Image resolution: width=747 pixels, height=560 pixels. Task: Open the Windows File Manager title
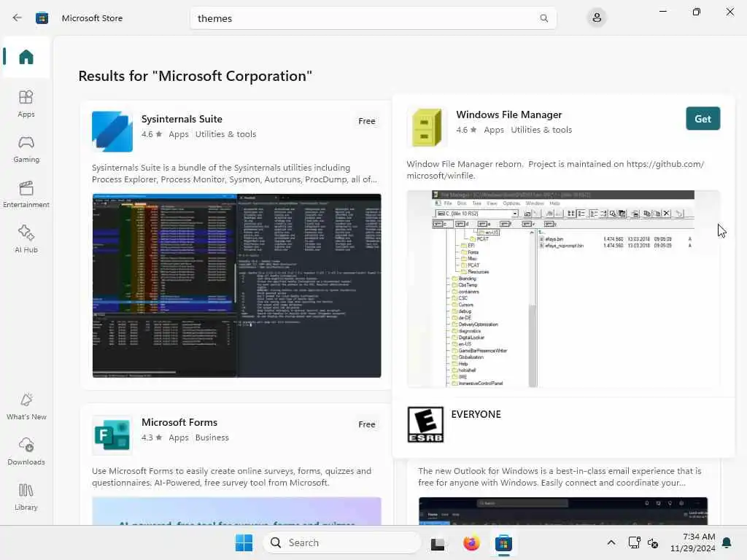point(508,114)
